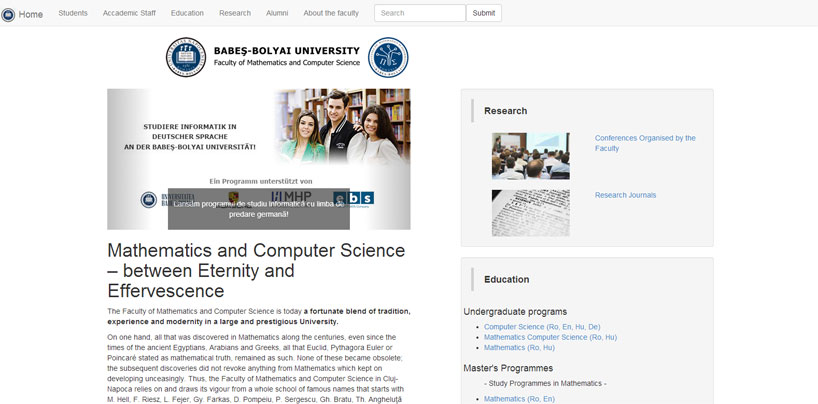Click the German study program banner image
This screenshot has width=818, height=404.
click(259, 159)
